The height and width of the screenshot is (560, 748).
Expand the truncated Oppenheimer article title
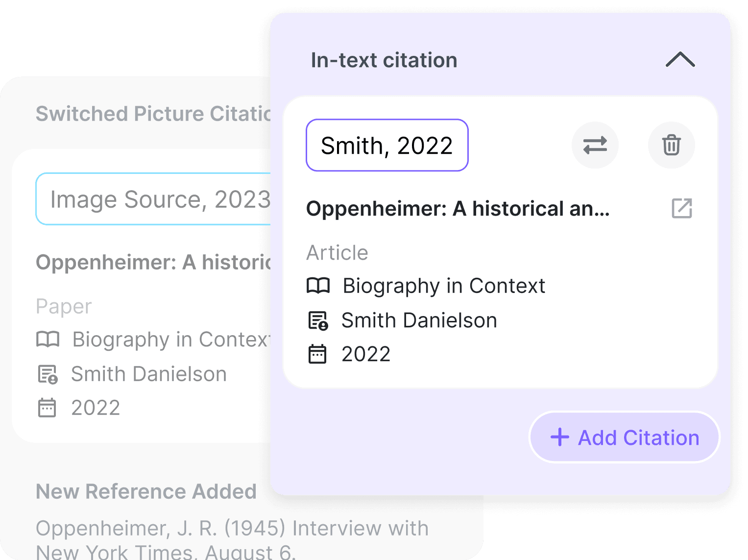(458, 209)
